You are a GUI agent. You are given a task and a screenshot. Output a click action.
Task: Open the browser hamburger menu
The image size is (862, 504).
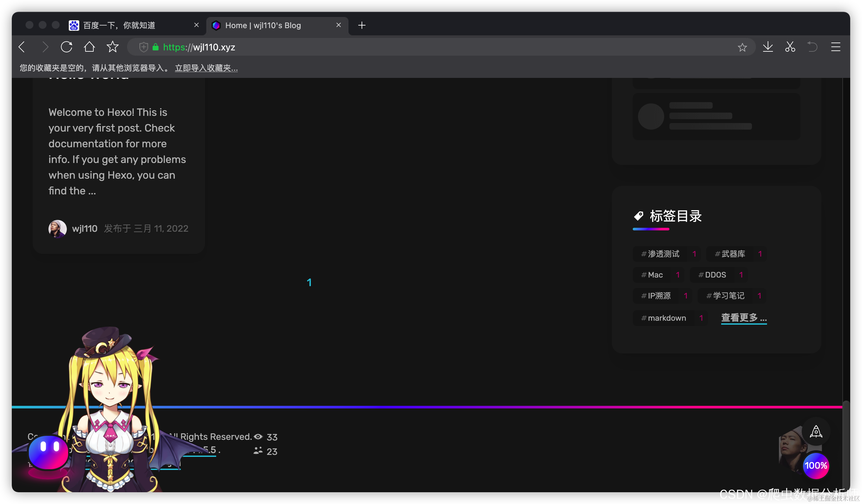[835, 47]
